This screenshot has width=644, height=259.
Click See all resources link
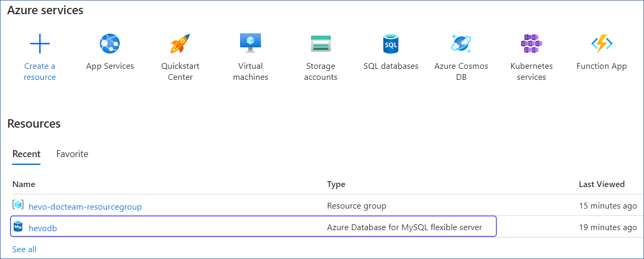point(25,249)
